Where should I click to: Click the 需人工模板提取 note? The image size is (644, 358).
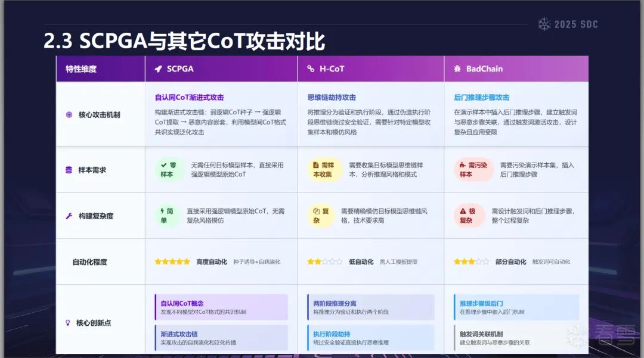[398, 262]
